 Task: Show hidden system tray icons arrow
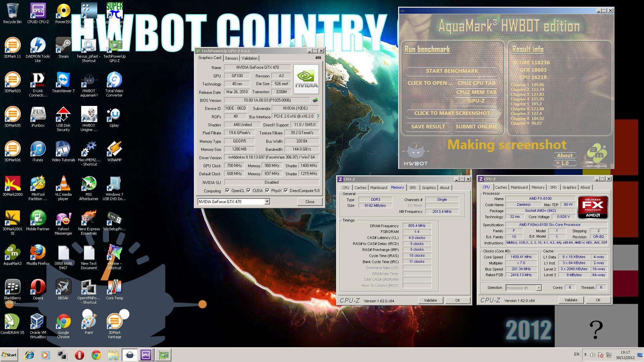tap(585, 355)
